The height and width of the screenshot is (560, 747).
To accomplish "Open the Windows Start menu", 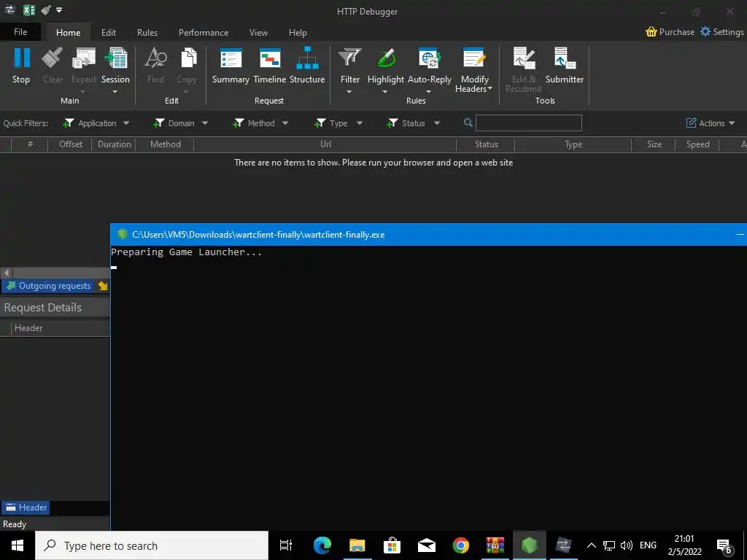I will coord(18,545).
